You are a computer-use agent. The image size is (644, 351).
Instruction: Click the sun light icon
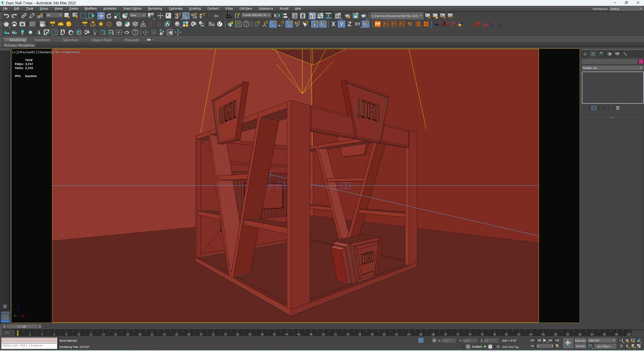coord(101,24)
